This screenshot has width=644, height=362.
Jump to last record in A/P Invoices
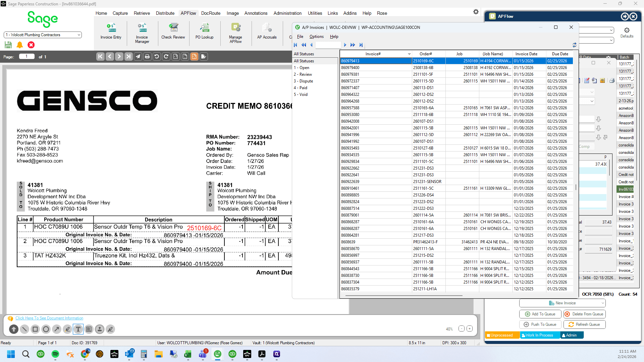pyautogui.click(x=361, y=45)
